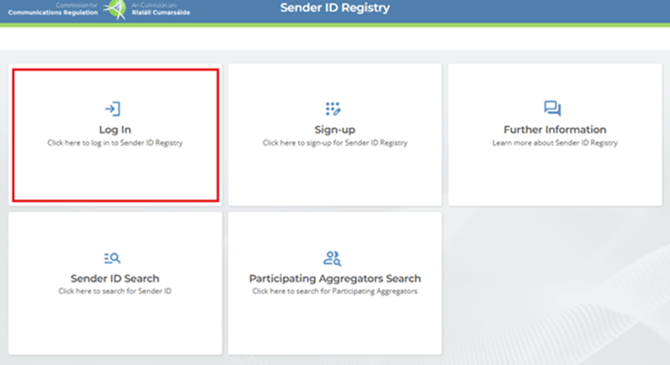Open the Sender ID Search heading
Screen dimensions: 670x365
click(x=115, y=278)
